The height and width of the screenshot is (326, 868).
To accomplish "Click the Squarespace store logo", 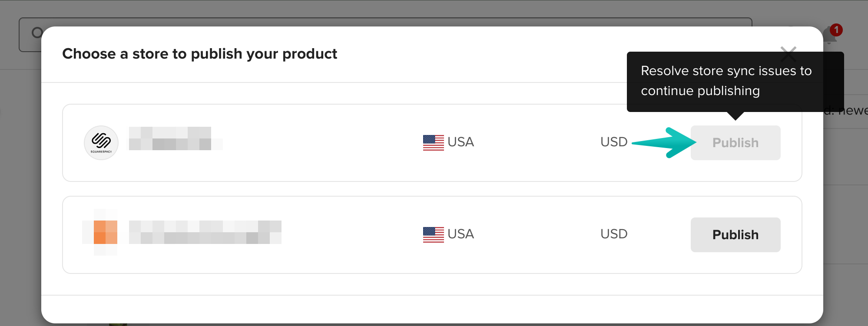I will click(101, 143).
